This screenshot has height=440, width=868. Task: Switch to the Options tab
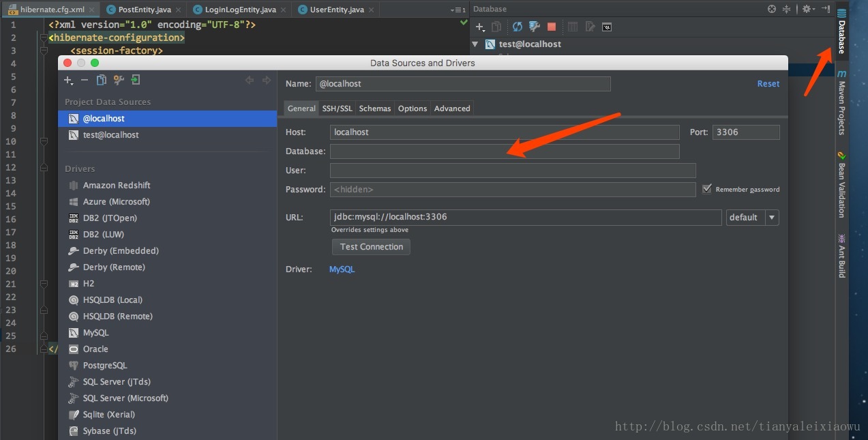413,108
